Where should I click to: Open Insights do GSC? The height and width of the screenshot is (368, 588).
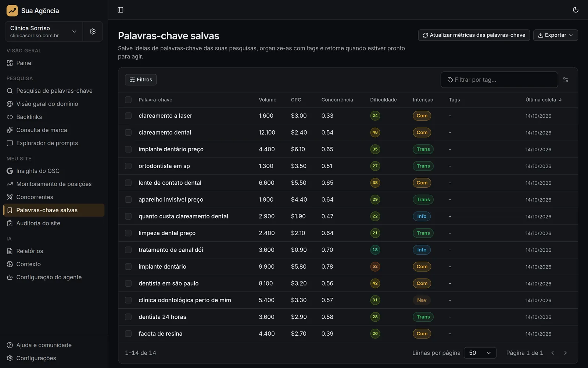tap(54, 171)
